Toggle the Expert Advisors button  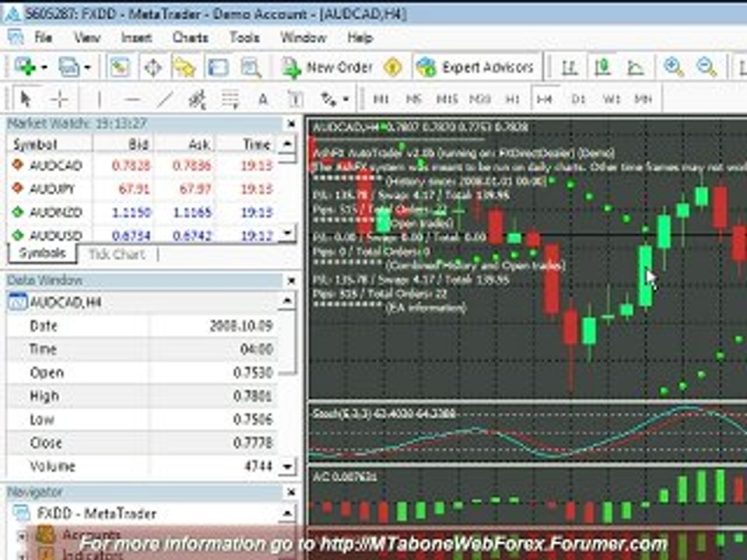[475, 68]
